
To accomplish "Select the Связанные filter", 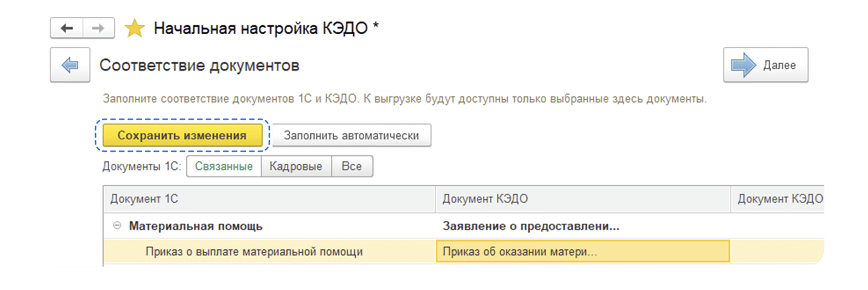I will coord(224,166).
